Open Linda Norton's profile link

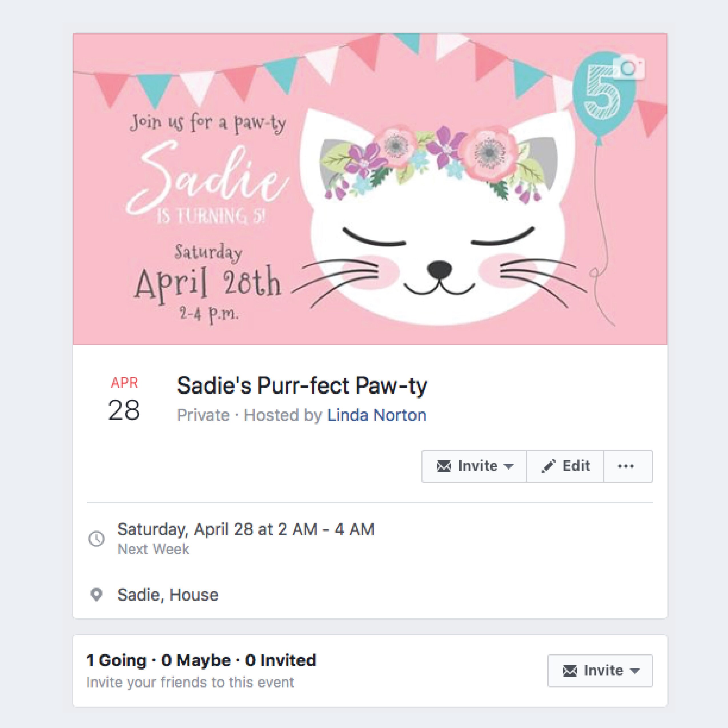point(377,415)
